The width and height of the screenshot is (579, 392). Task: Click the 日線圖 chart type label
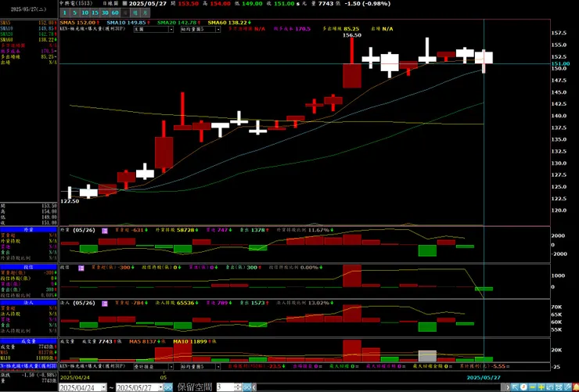click(x=111, y=3)
